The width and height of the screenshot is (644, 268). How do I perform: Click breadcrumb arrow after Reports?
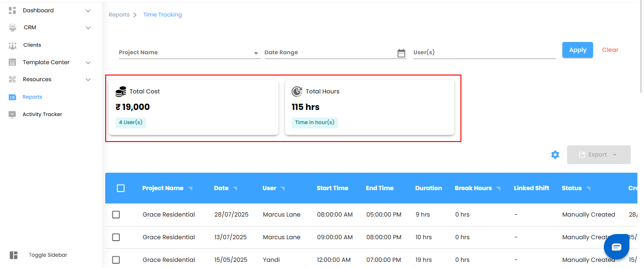click(x=135, y=15)
